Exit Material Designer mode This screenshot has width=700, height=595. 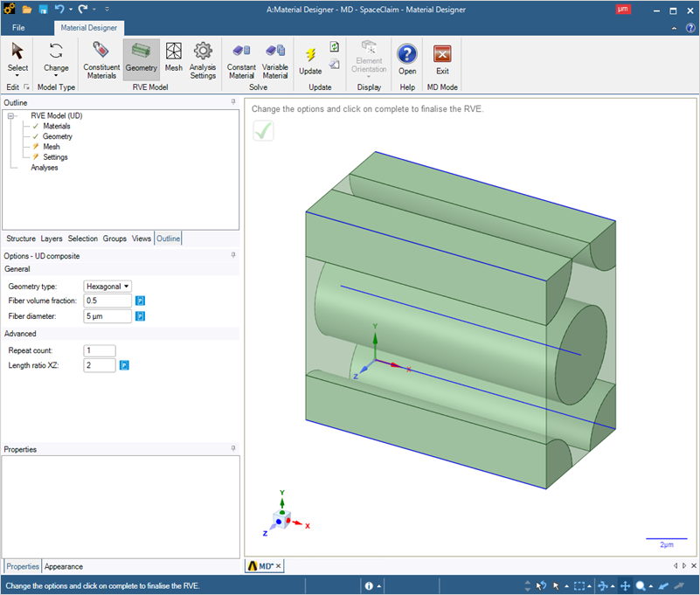[x=442, y=59]
